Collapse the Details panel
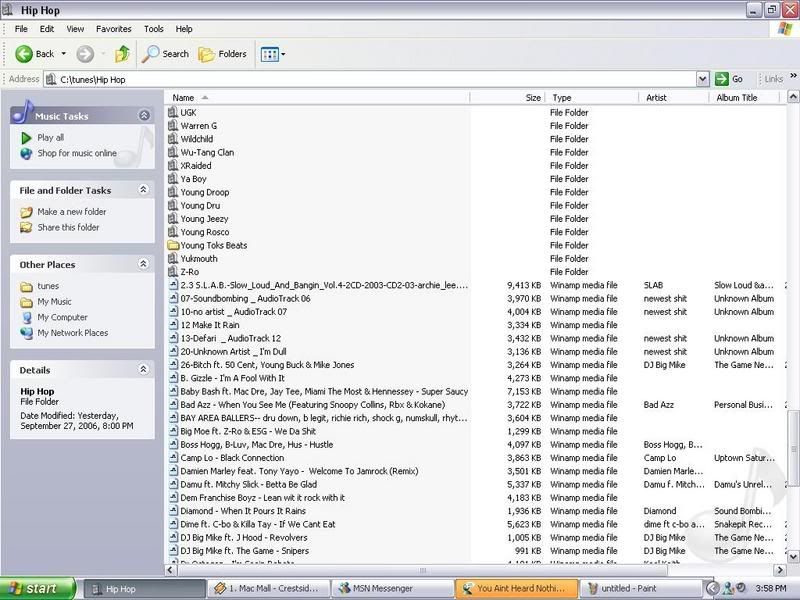800x600 pixels. tap(143, 369)
